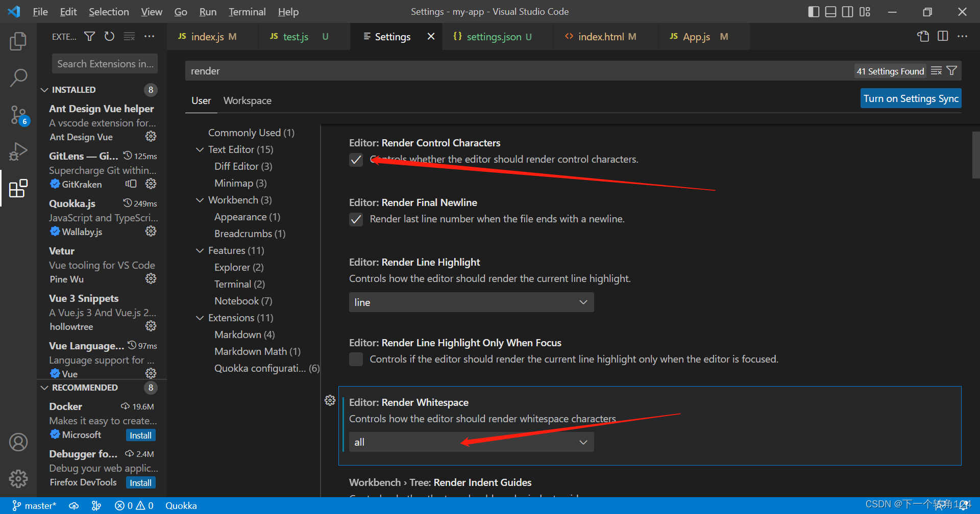
Task: Open the Search view in activity bar
Action: 18,78
